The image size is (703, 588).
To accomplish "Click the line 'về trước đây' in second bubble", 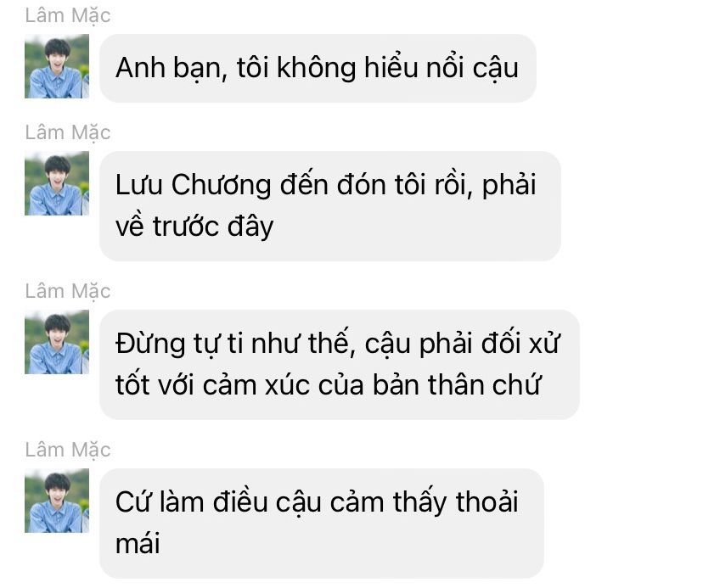I will click(194, 227).
